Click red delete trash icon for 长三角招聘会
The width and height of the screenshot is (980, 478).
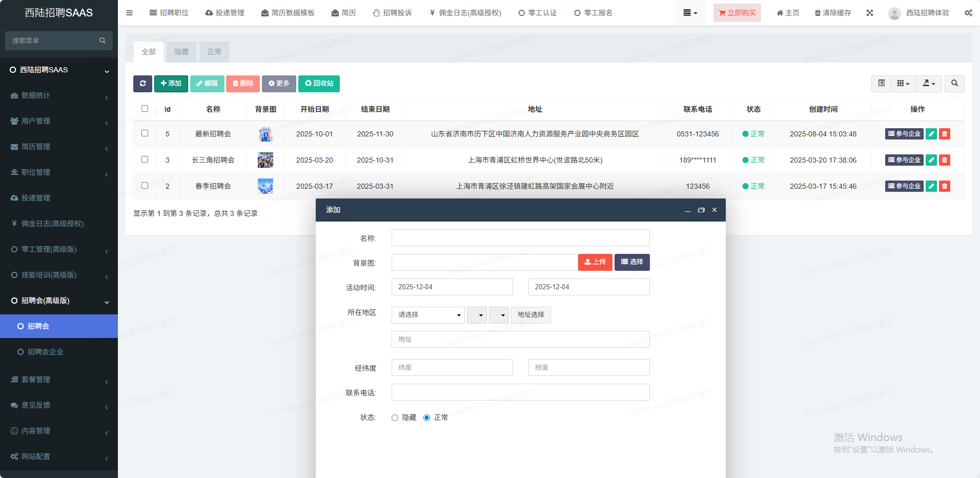(x=944, y=160)
